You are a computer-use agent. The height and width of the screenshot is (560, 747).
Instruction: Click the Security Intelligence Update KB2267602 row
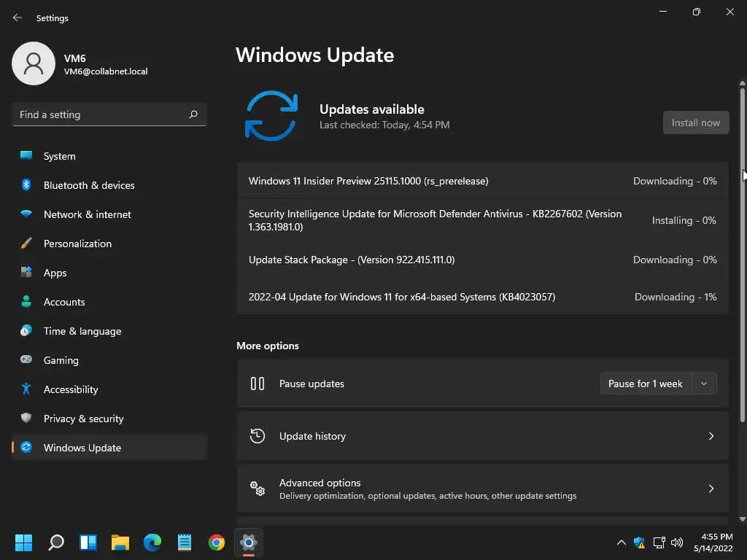coord(483,220)
